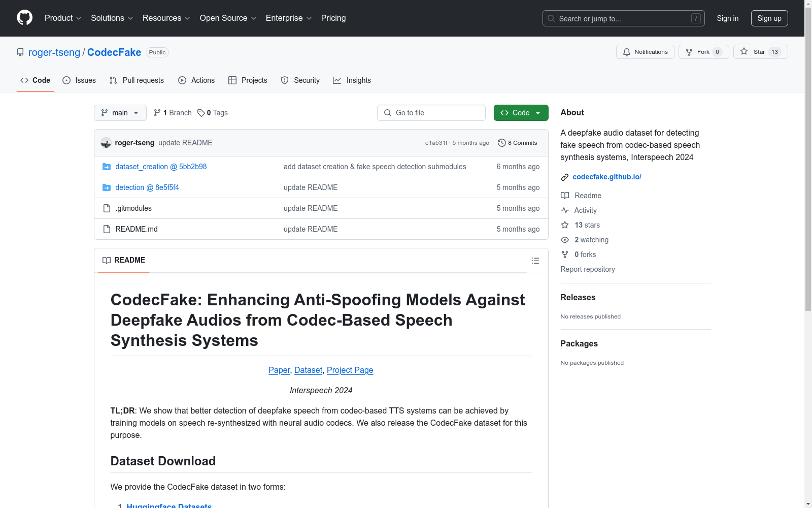Screen dimensions: 812x508
Task: Open the main branch selector dropdown
Action: pos(120,113)
